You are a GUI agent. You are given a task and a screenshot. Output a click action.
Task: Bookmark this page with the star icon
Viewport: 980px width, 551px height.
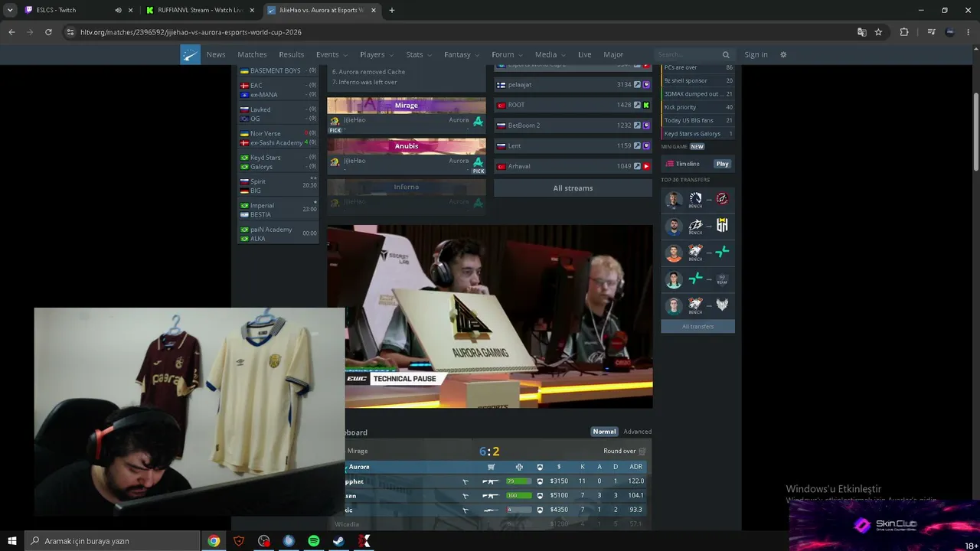878,32
